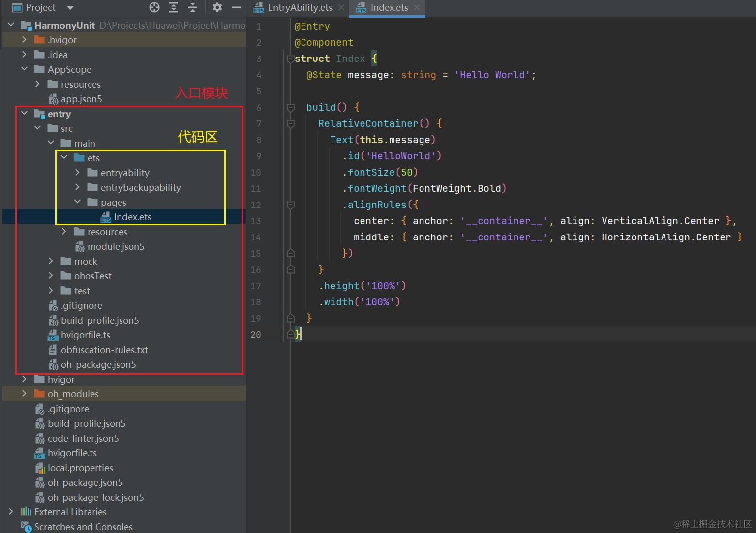Click 'Hello World' string in editor

click(x=492, y=75)
